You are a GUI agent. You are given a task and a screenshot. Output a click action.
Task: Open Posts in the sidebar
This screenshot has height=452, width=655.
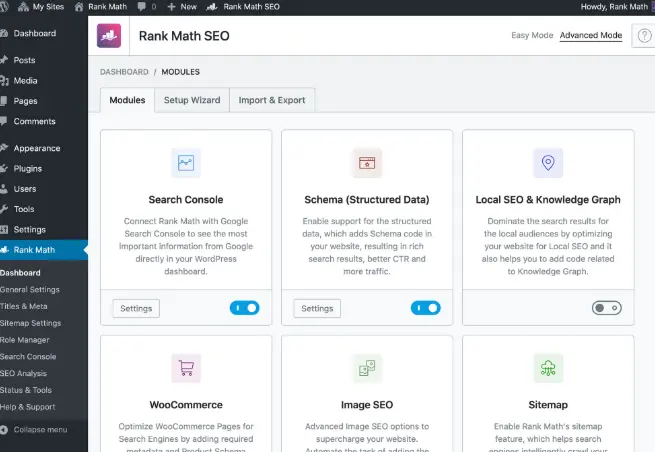[24, 60]
